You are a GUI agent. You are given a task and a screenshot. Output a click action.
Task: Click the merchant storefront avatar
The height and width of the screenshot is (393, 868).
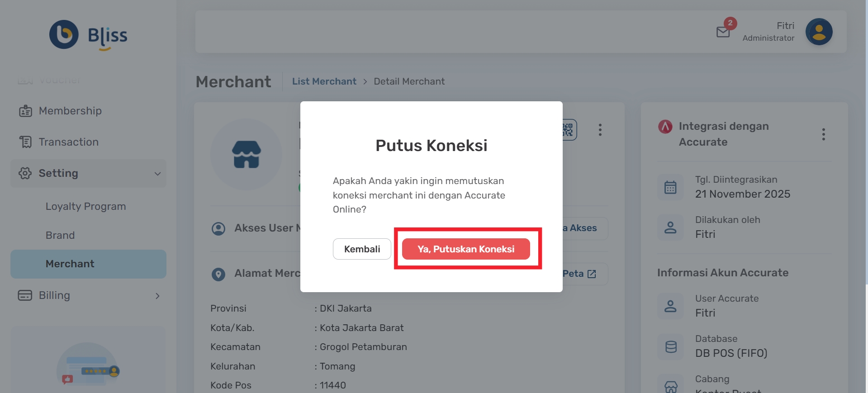[246, 154]
